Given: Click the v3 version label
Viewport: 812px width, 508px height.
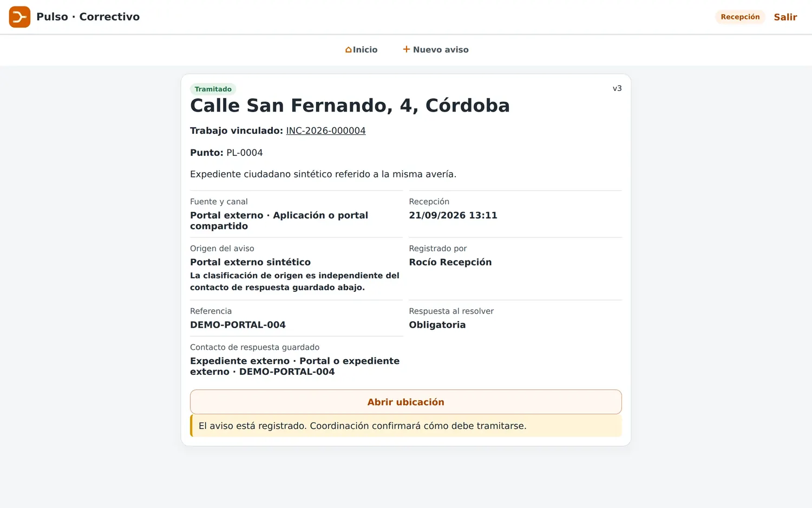Looking at the screenshot, I should tap(617, 88).
